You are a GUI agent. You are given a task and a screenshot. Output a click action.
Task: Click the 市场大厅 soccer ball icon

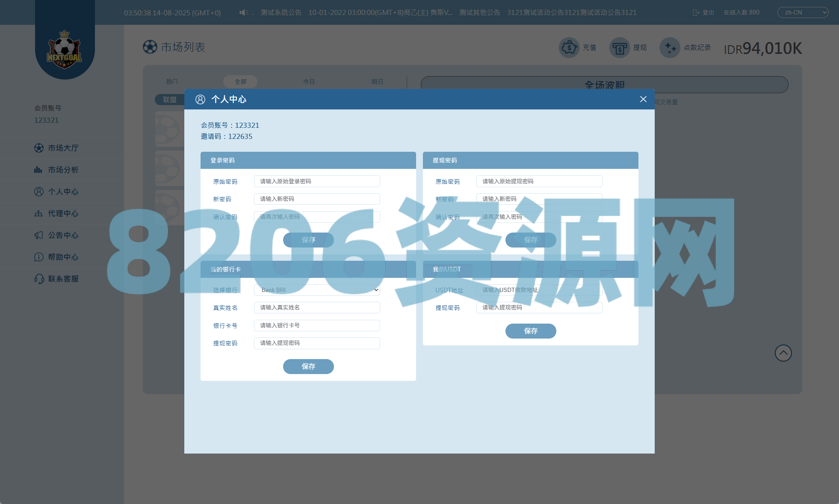point(39,148)
